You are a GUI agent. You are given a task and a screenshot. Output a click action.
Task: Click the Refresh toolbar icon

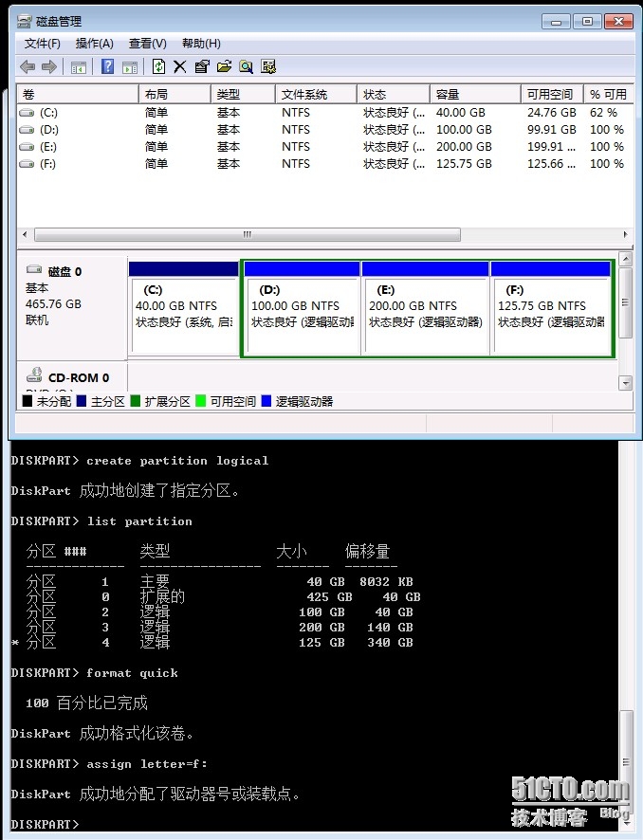pos(158,66)
